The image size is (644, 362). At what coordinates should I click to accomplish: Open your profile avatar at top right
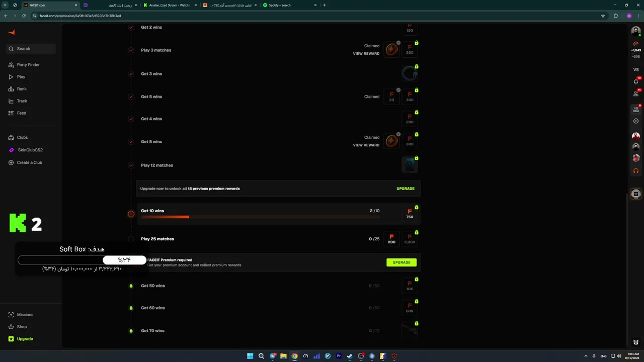click(x=636, y=31)
